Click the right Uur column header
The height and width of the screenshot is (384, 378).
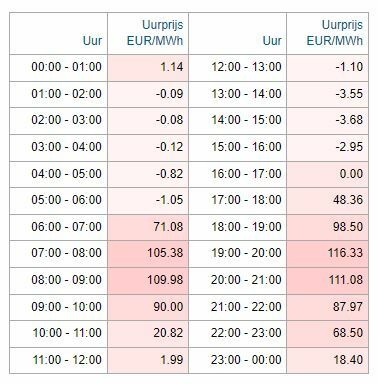238,34
